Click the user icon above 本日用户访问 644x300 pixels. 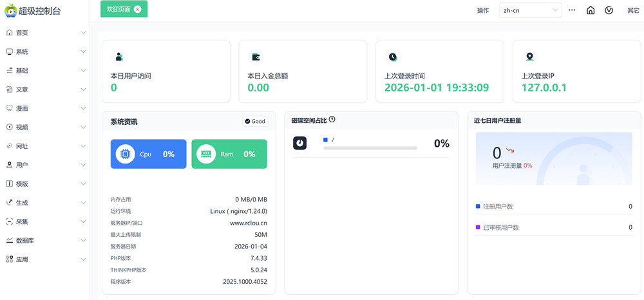point(119,57)
